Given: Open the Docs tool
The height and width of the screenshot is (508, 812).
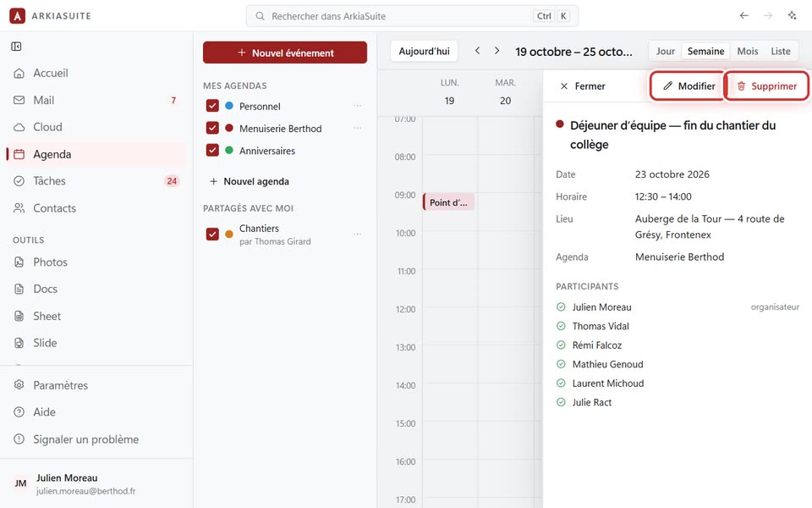Looking at the screenshot, I should [96, 289].
